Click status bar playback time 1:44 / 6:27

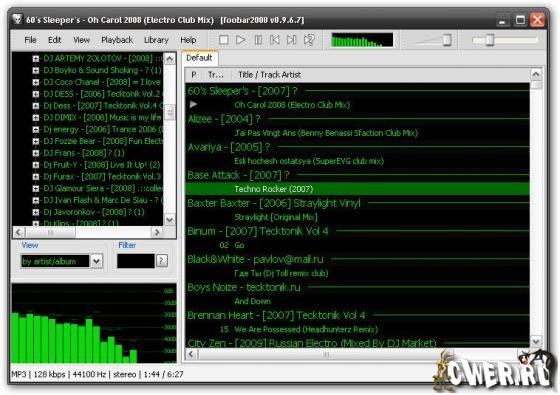[163, 374]
